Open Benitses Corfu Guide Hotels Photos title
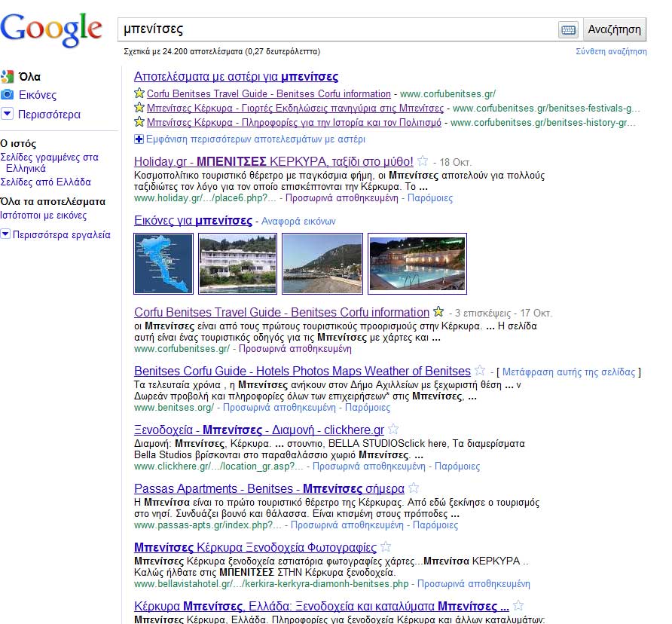Screen dimensions: 672x624 point(303,371)
